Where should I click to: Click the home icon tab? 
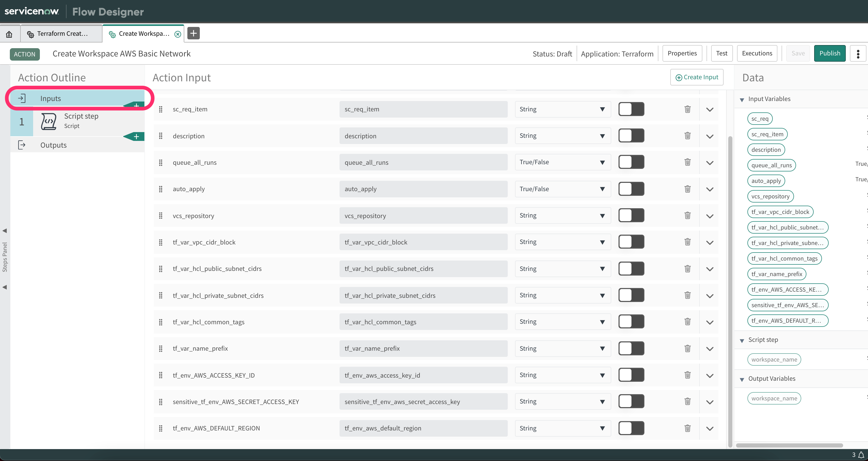click(x=9, y=34)
